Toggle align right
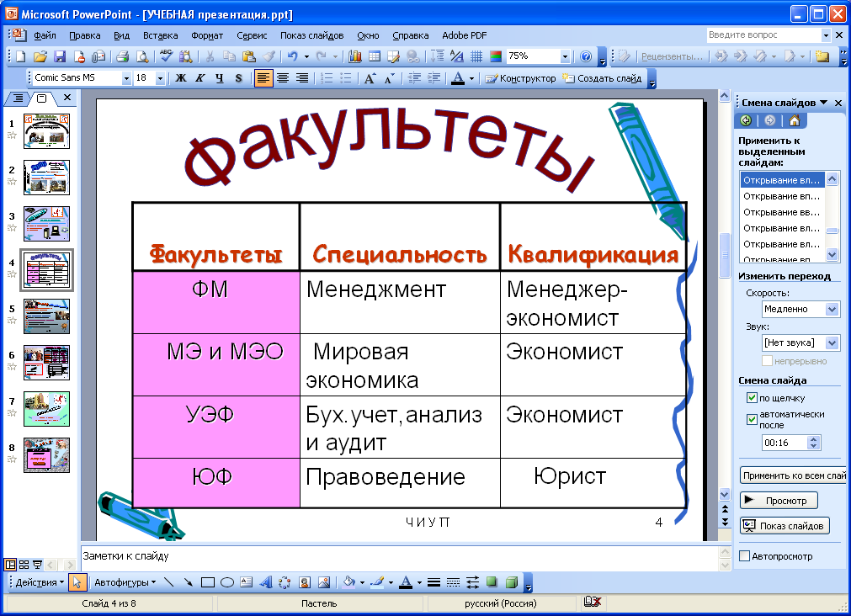The height and width of the screenshot is (616, 851). 301,78
